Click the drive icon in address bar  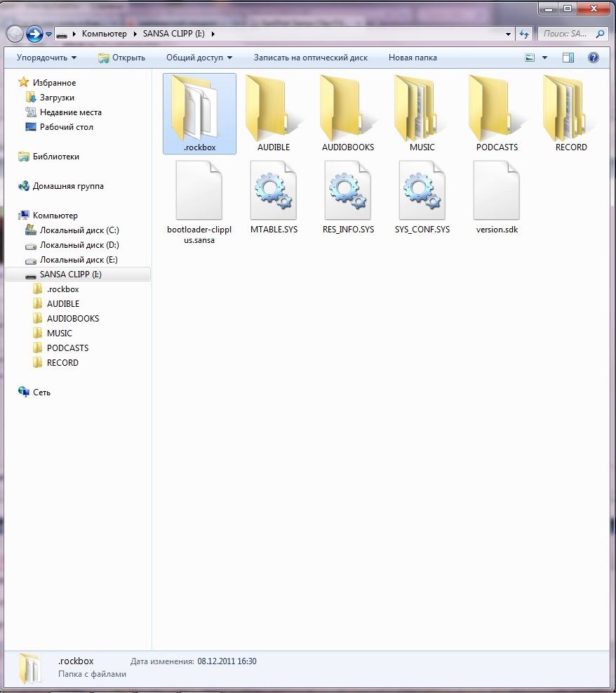pyautogui.click(x=62, y=34)
